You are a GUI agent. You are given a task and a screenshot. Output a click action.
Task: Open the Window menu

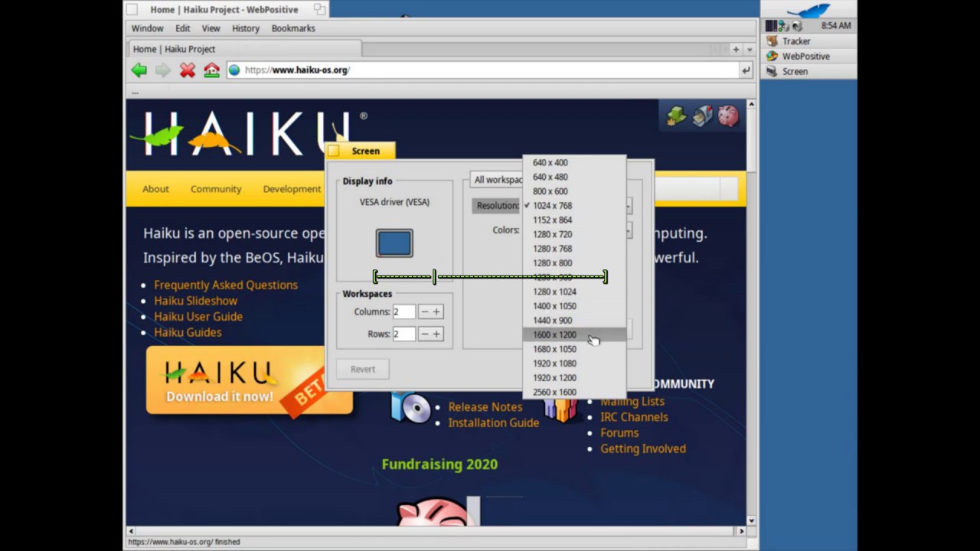(147, 28)
